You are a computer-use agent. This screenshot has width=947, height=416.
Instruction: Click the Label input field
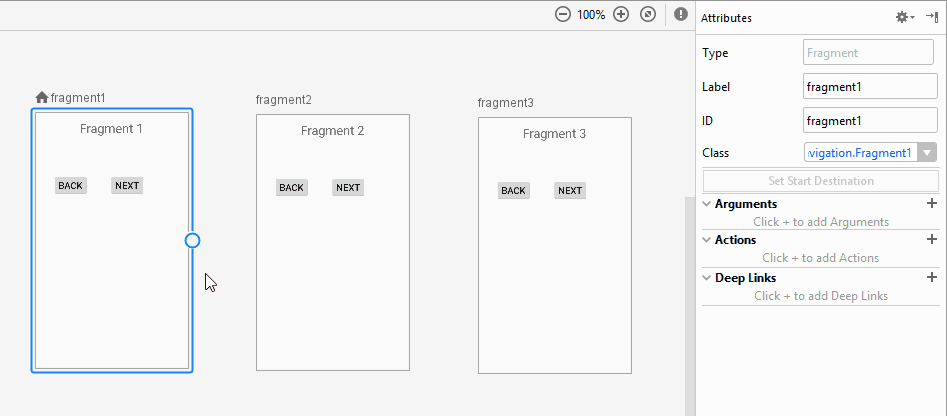tap(869, 87)
